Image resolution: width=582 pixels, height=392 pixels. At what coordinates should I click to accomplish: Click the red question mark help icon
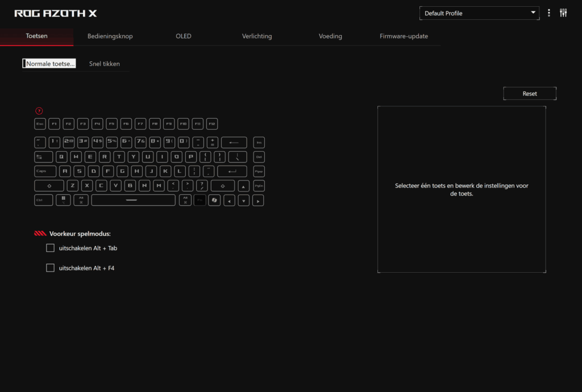[x=39, y=111]
